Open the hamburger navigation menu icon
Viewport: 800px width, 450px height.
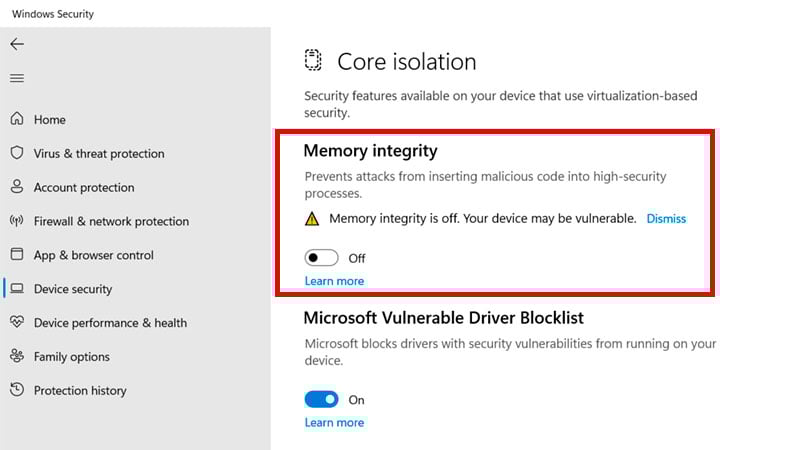(x=17, y=78)
